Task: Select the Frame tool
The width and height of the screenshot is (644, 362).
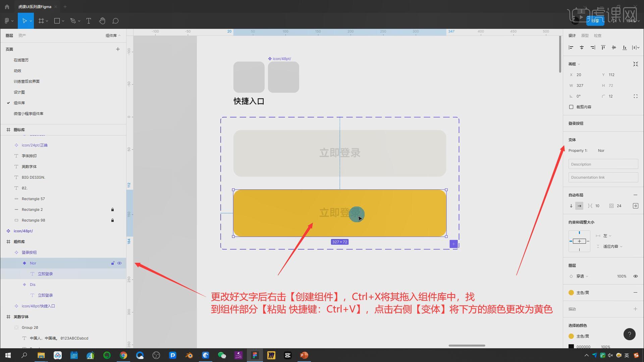Action: (x=41, y=21)
